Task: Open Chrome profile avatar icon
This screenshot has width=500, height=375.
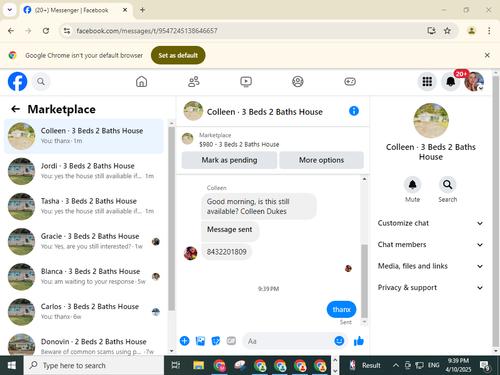Action: click(x=471, y=31)
